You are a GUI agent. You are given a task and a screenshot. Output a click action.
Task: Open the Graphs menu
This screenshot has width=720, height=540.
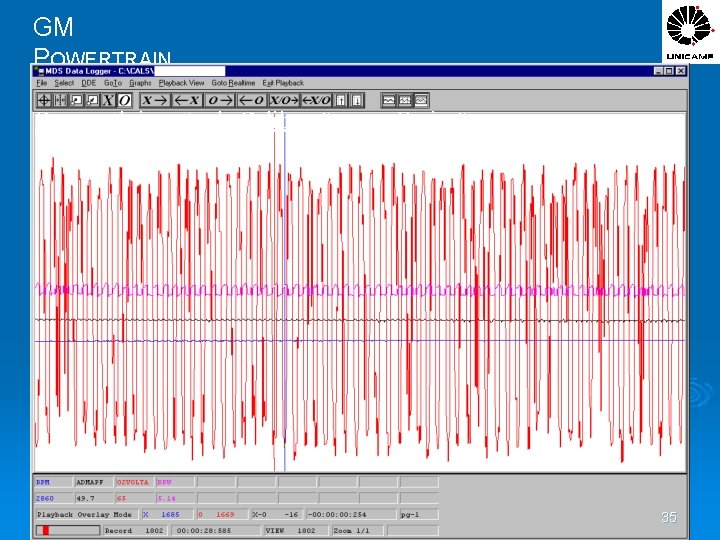[x=140, y=83]
